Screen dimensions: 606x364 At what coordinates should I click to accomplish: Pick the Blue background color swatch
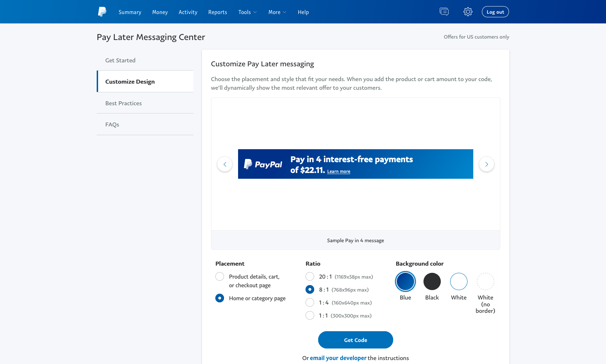click(405, 281)
